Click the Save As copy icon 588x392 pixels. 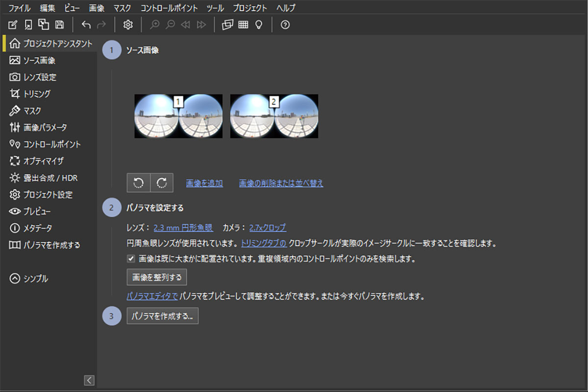44,25
